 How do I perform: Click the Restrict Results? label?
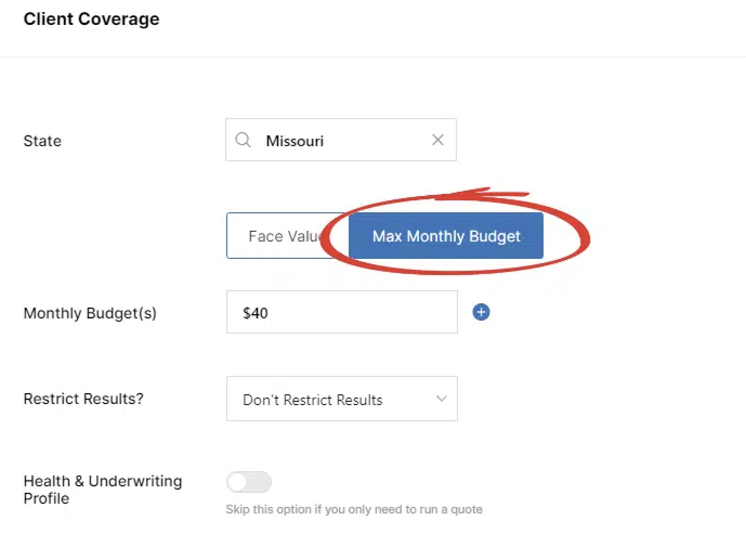pos(83,399)
